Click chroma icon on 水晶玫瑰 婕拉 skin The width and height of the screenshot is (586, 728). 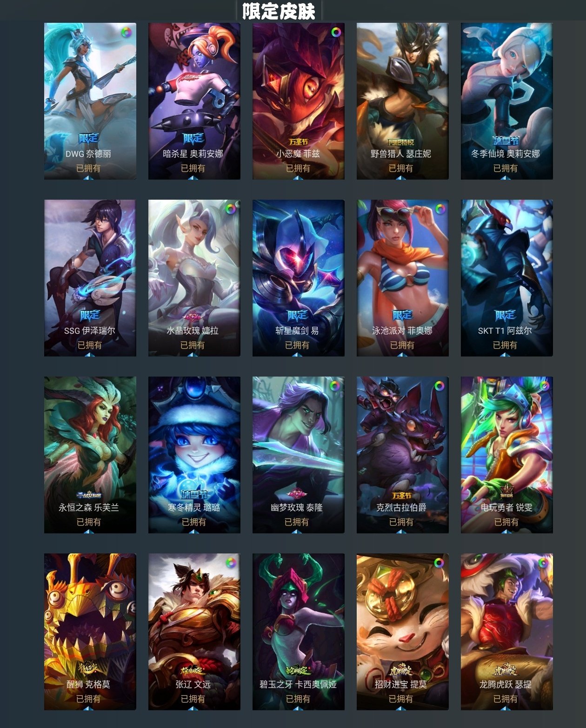tap(230, 209)
